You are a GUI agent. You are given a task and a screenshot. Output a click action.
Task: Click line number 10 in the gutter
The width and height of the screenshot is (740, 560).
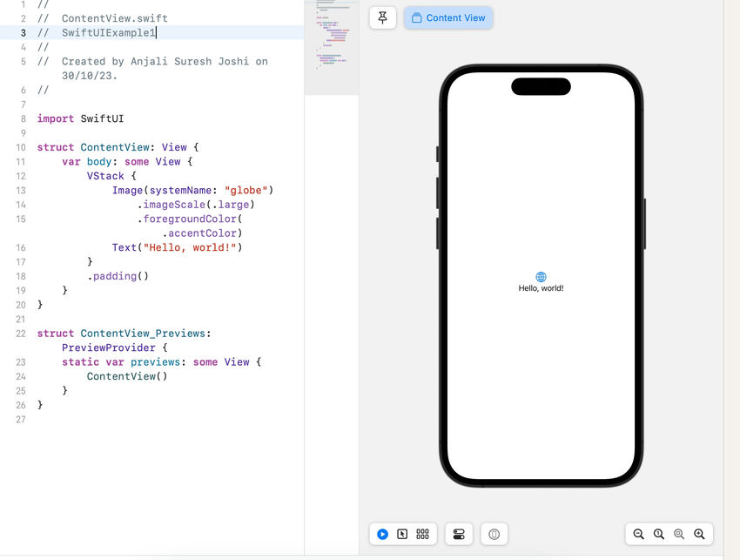click(21, 147)
